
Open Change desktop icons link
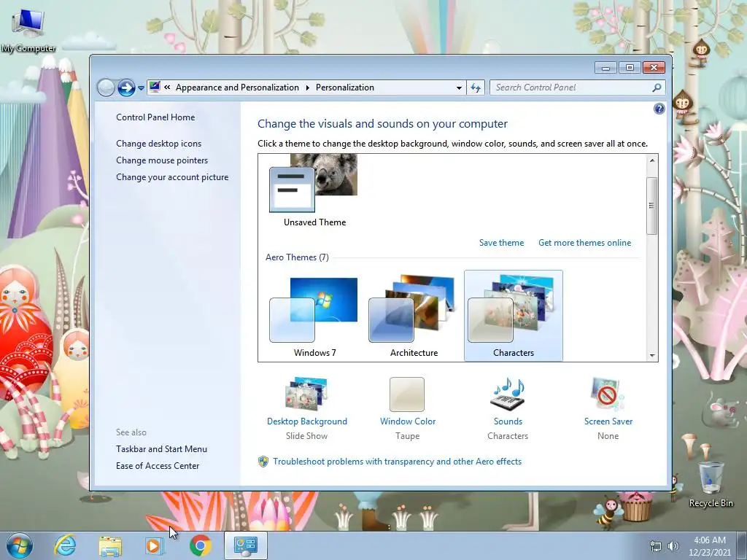coord(158,144)
